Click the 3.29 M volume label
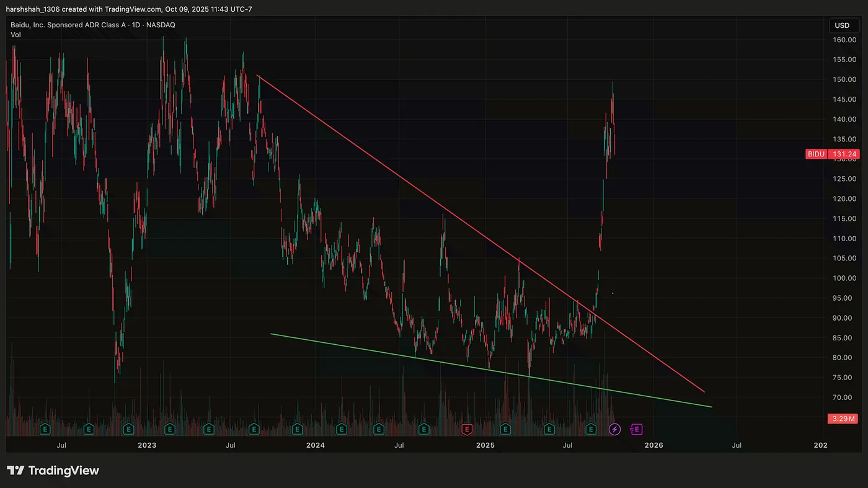Image resolution: width=868 pixels, height=488 pixels. coord(843,419)
